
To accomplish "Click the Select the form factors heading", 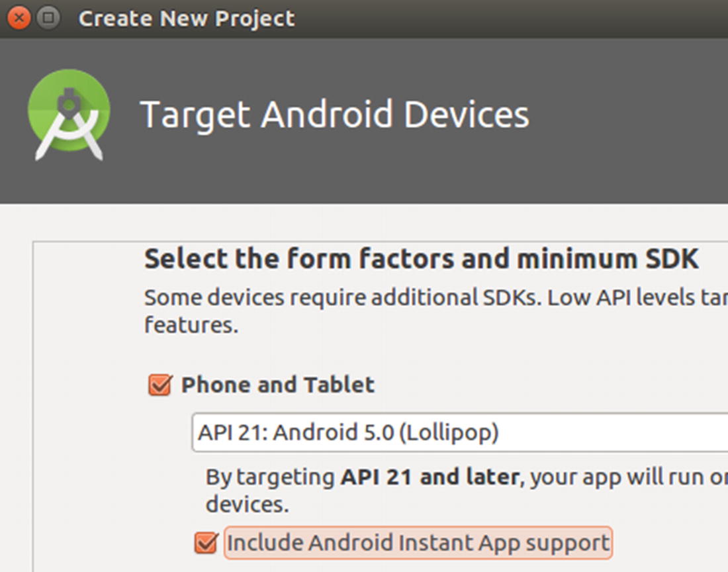I will coord(422,259).
